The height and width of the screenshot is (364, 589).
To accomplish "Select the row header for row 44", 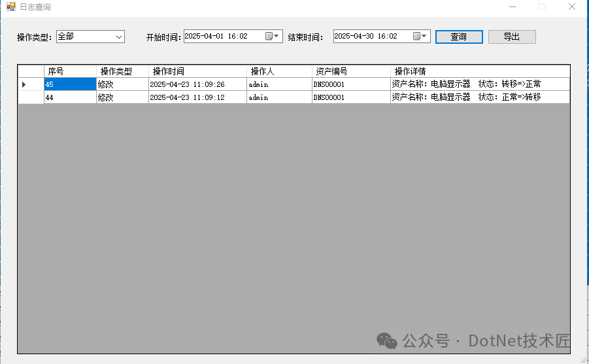I will [30, 97].
